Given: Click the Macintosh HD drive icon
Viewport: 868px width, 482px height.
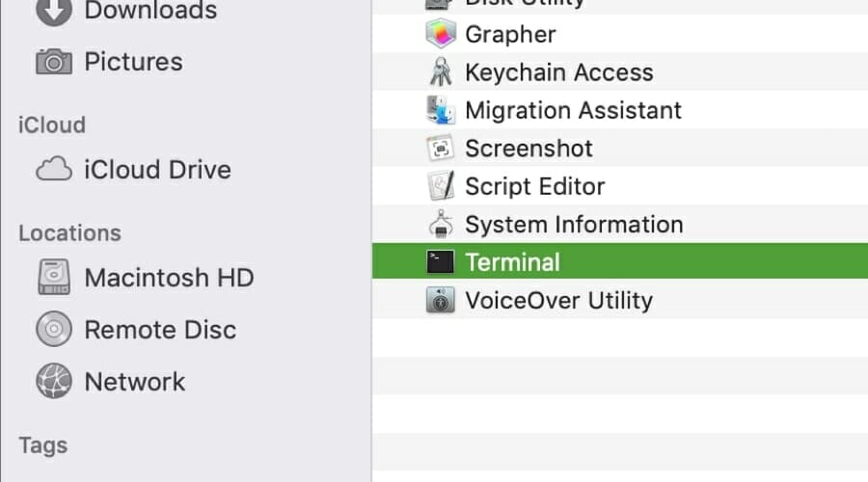Looking at the screenshot, I should 54,279.
